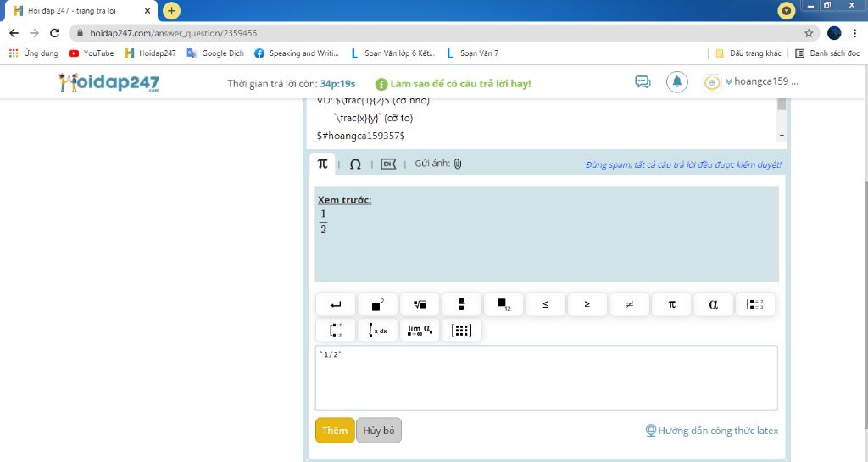Screen dimensions: 868x462
Task: Insert the not-equal sign
Action: [x=630, y=305]
